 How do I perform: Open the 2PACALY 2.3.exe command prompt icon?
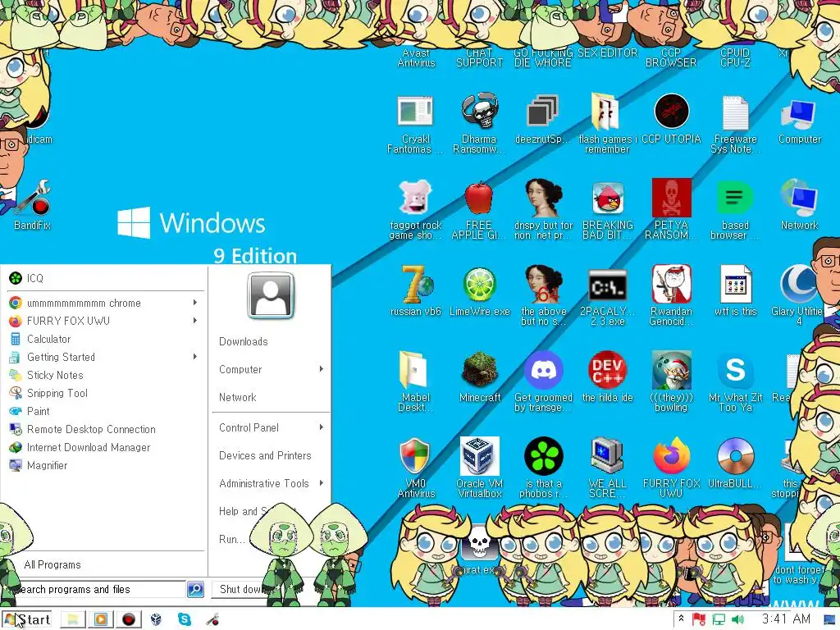click(608, 286)
